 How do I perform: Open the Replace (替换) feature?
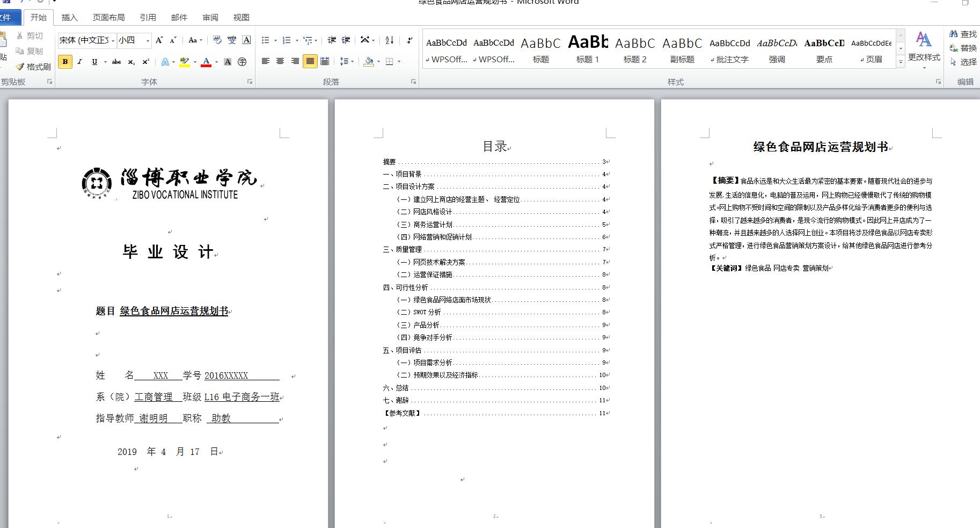coord(964,48)
